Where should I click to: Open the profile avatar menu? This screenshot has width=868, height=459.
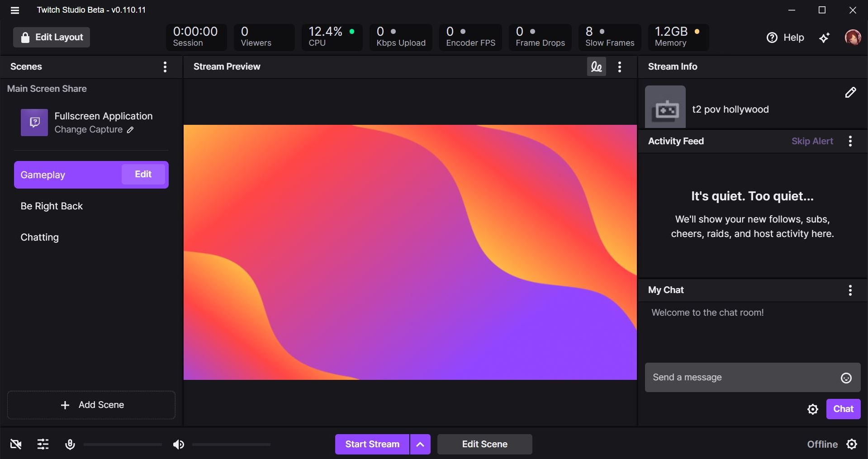(x=853, y=38)
